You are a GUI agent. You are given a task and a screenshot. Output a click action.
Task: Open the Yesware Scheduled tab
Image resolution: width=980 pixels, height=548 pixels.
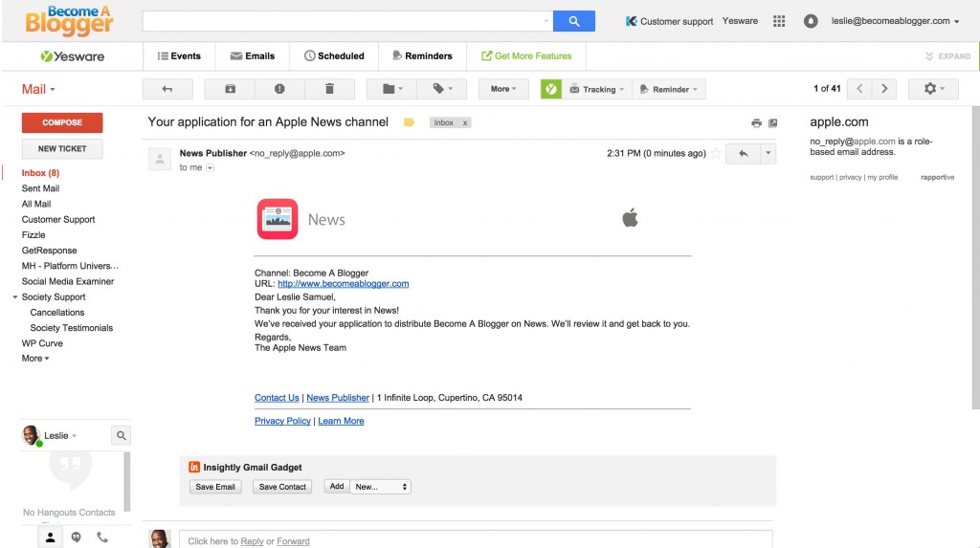point(334,56)
